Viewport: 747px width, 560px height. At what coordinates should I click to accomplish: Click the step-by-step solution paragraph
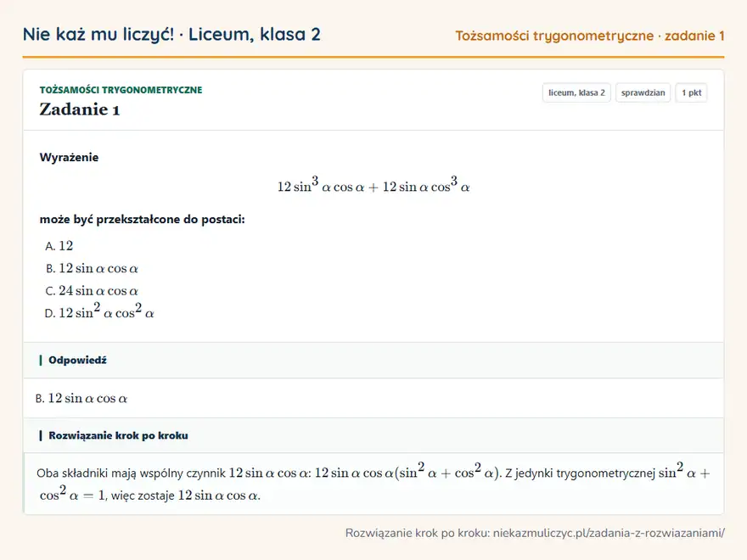point(373,483)
